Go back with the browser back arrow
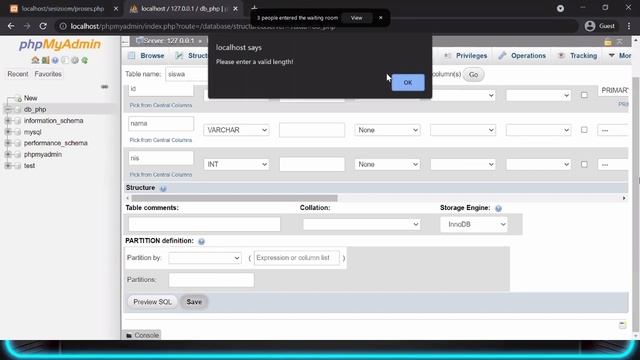The width and height of the screenshot is (640, 360). (x=11, y=26)
